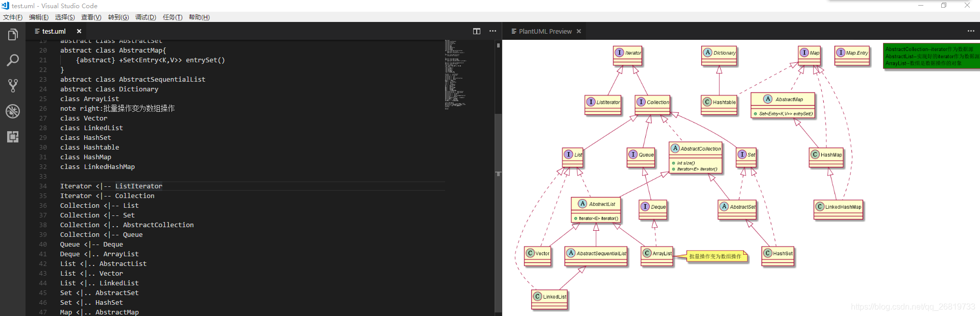Image resolution: width=980 pixels, height=316 pixels.
Task: Click the green legend note box in the preview
Action: (932, 56)
